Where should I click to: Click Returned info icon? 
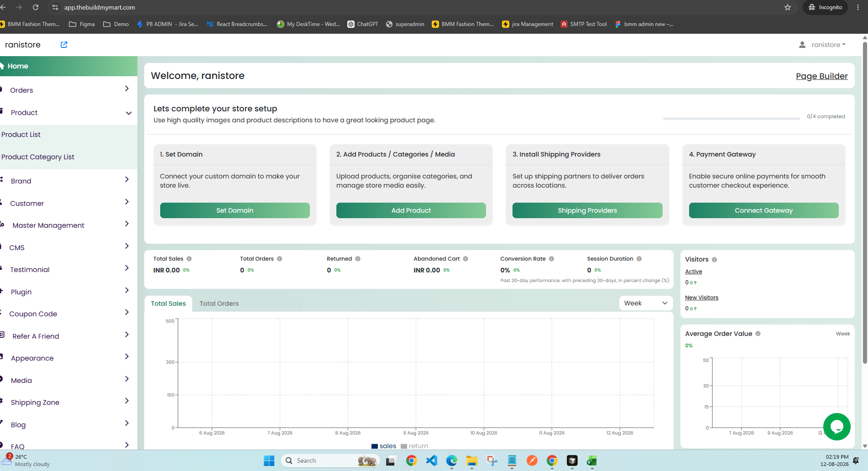tap(358, 259)
